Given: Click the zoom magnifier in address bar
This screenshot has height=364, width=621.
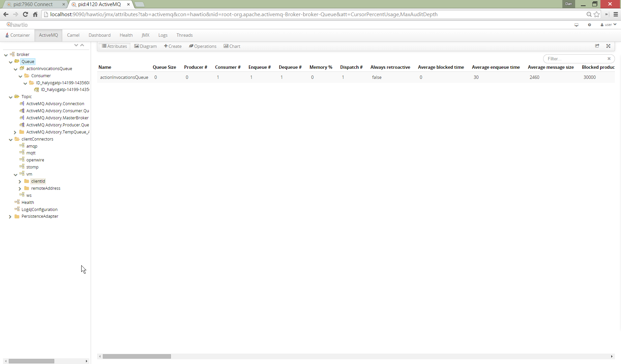Looking at the screenshot, I should [x=589, y=14].
